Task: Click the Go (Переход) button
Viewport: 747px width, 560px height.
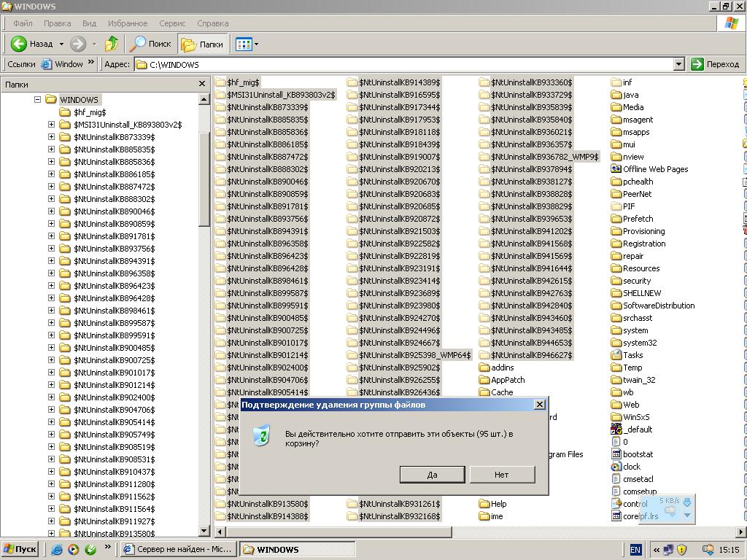Action: (716, 64)
